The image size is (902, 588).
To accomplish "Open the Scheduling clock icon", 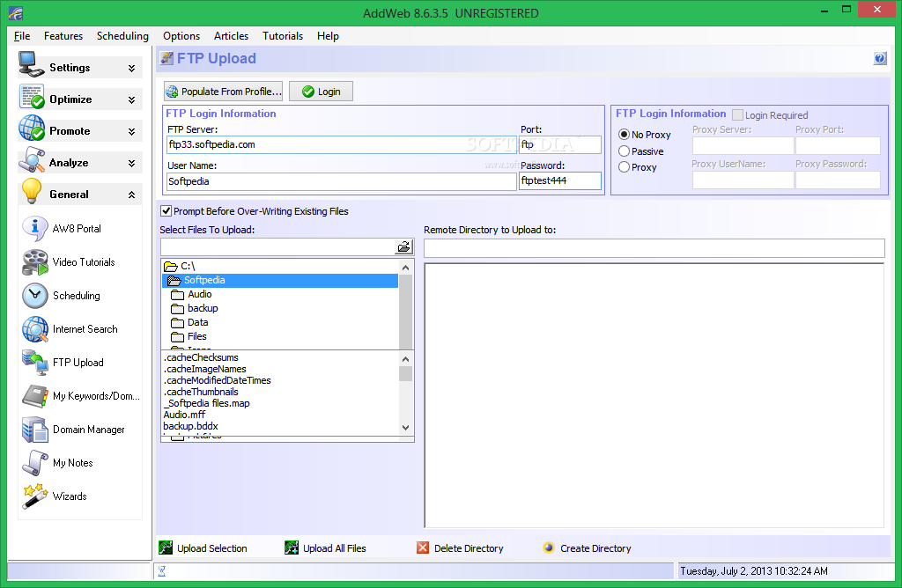I will click(x=35, y=296).
